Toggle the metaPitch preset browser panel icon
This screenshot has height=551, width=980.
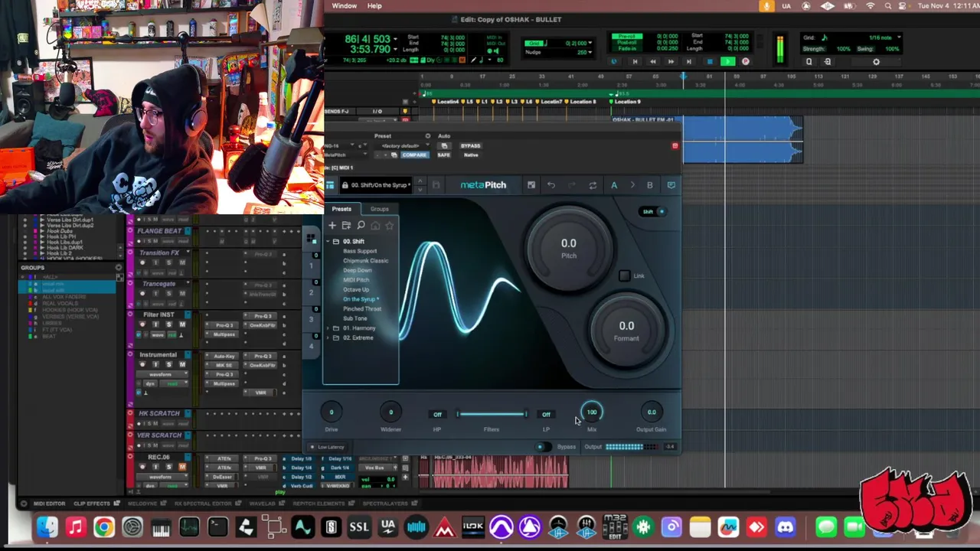[330, 185]
